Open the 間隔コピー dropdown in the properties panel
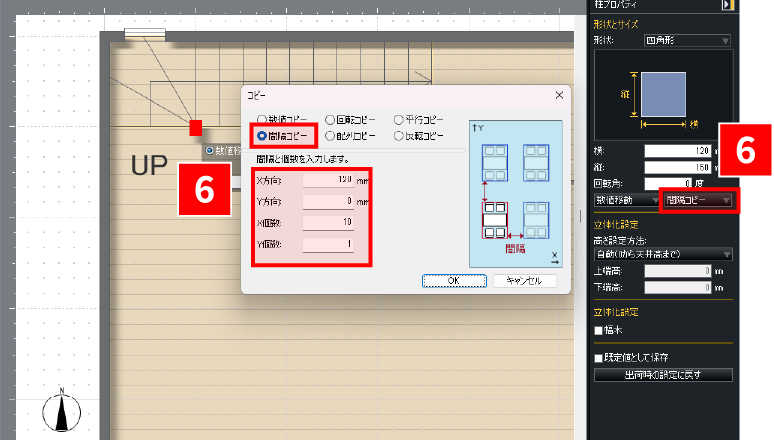This screenshot has width=774, height=441. pyautogui.click(x=698, y=200)
